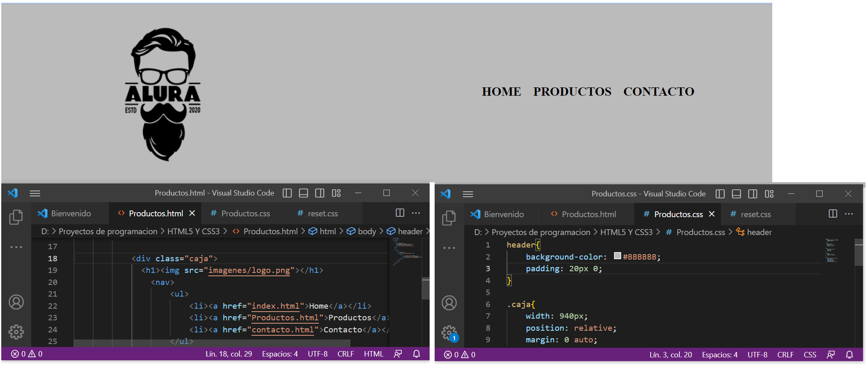Toggle bottom panel in Productos.html title bar

303,193
